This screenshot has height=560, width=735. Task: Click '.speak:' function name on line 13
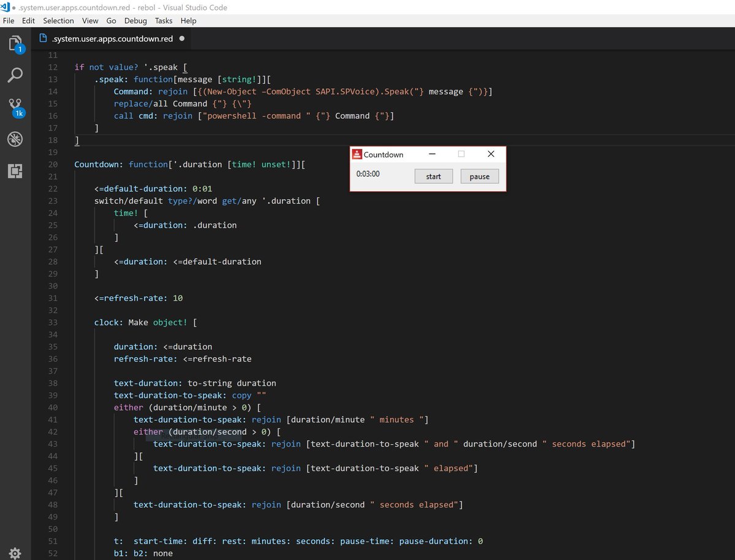(111, 79)
